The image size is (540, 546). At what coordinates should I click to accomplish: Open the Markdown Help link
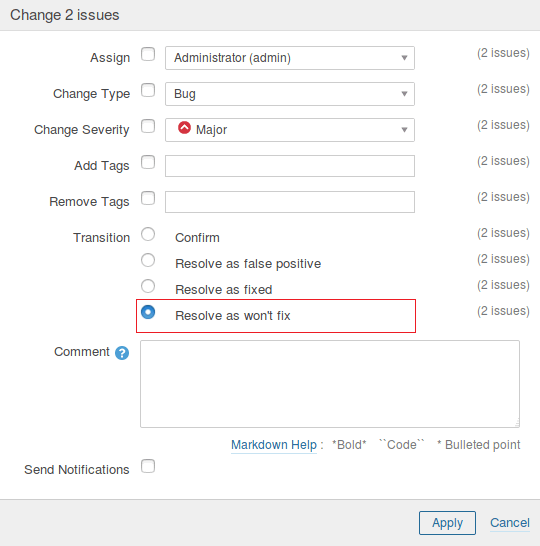(x=274, y=445)
